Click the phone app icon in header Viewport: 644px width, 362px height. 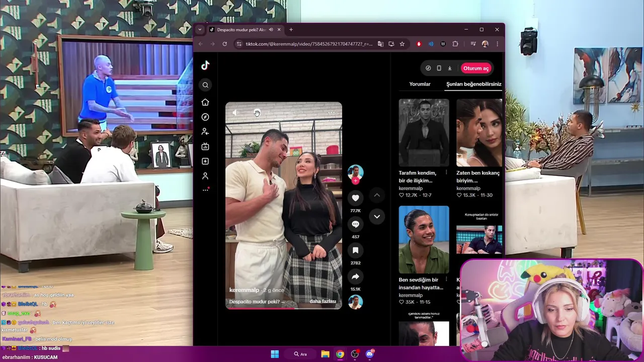(x=439, y=68)
